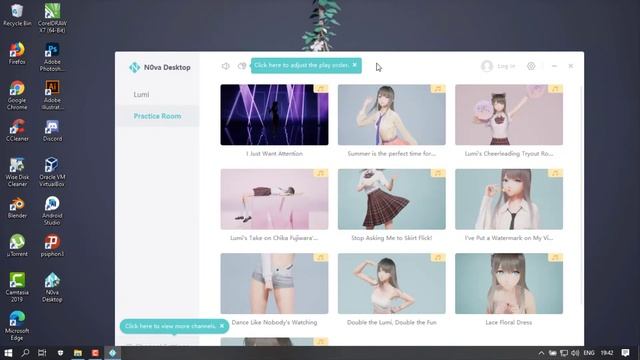Screen dimensions: 640x360
Task: Open Microsoft Edge desktop icon
Action: click(x=17, y=326)
